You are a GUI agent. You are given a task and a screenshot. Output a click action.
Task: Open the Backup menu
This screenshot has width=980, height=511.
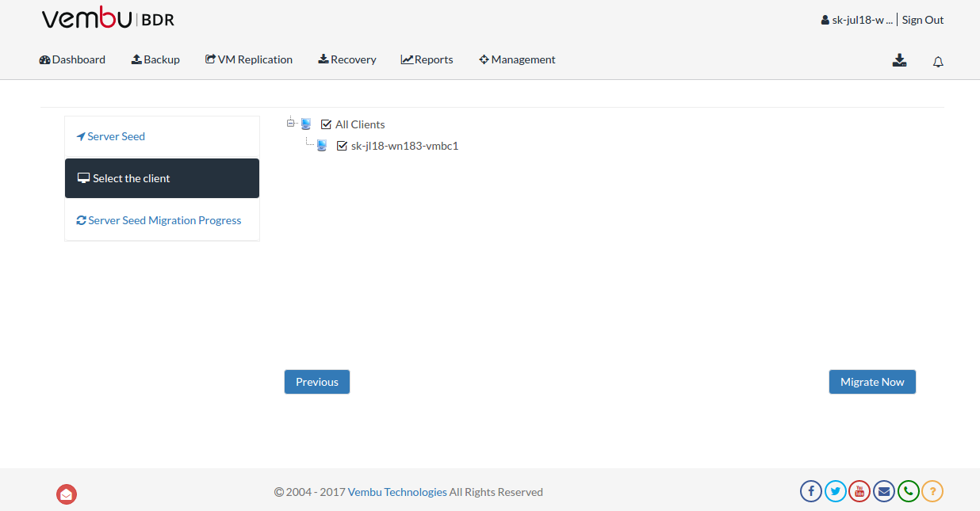click(155, 59)
